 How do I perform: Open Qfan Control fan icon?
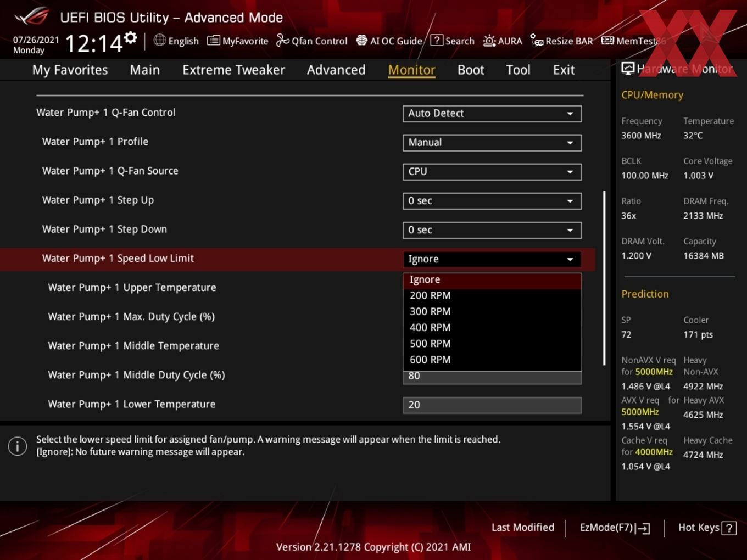(x=282, y=40)
